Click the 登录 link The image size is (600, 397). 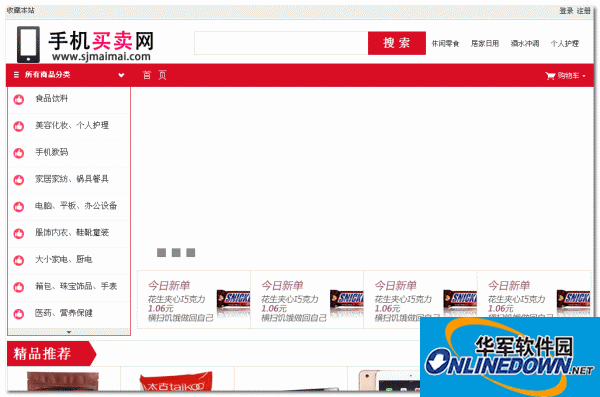pyautogui.click(x=566, y=11)
